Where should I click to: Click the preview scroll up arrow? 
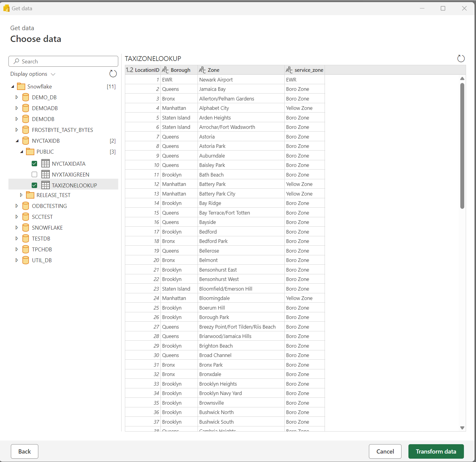click(462, 78)
